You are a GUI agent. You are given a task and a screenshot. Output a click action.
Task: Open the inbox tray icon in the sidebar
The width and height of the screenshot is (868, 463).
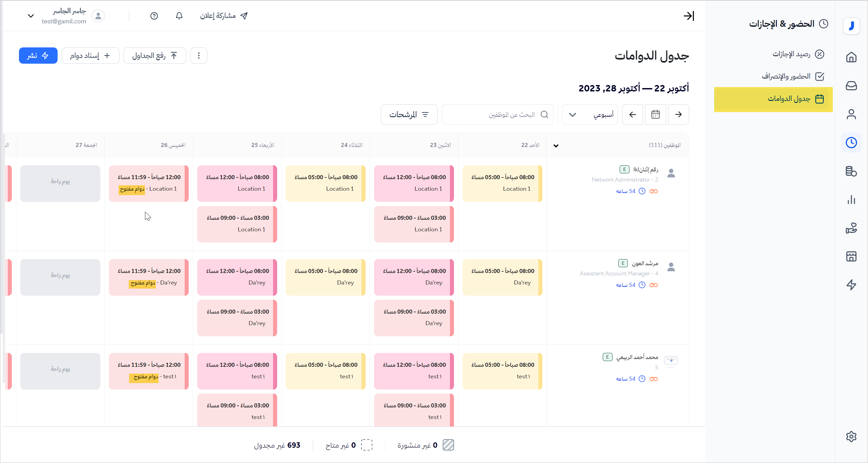[851, 86]
